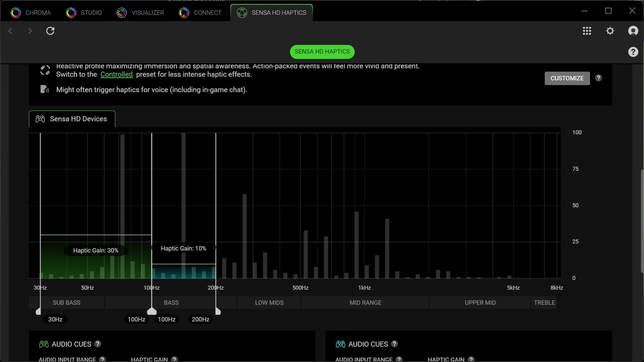
Task: Click help icon beside right Audio Cues
Action: (x=394, y=344)
